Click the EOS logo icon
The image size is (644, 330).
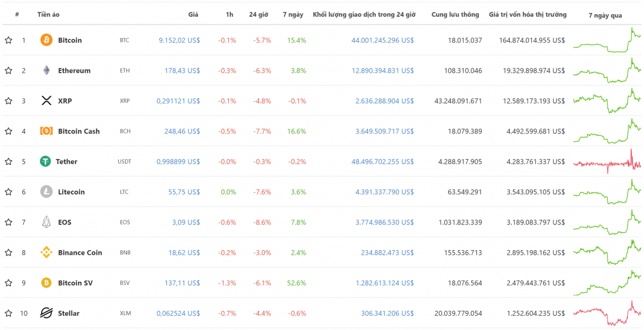[x=47, y=222]
